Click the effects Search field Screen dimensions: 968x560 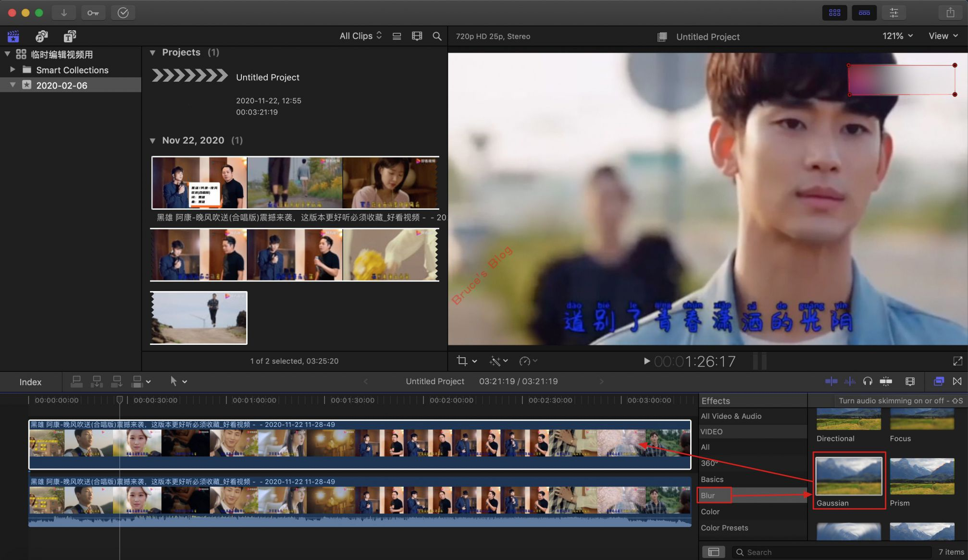(831, 552)
